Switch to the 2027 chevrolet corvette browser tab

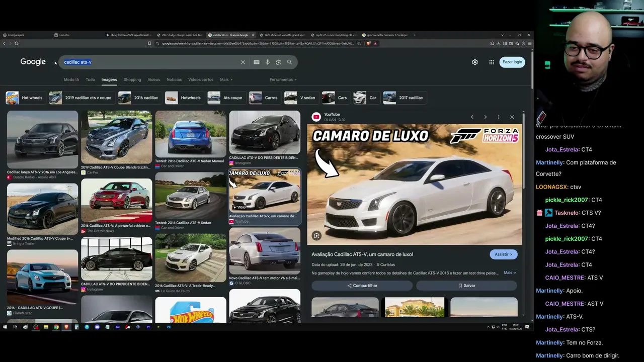[x=283, y=35]
